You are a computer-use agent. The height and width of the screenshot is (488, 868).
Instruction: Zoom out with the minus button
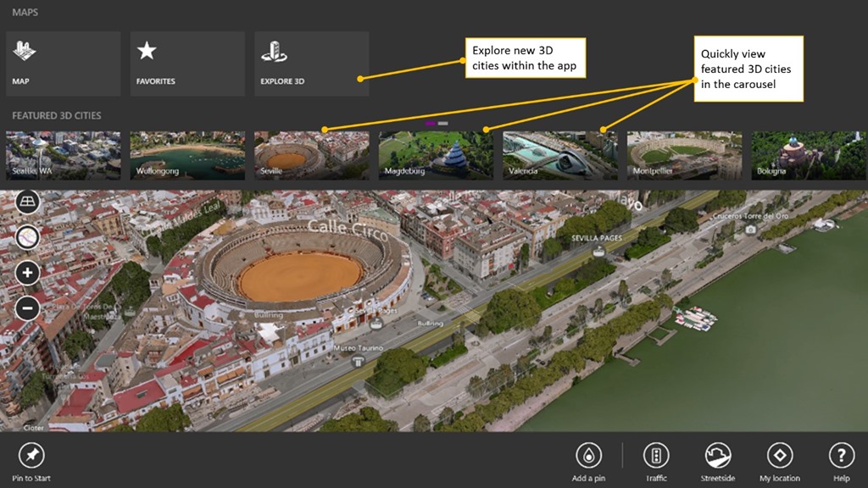click(27, 308)
